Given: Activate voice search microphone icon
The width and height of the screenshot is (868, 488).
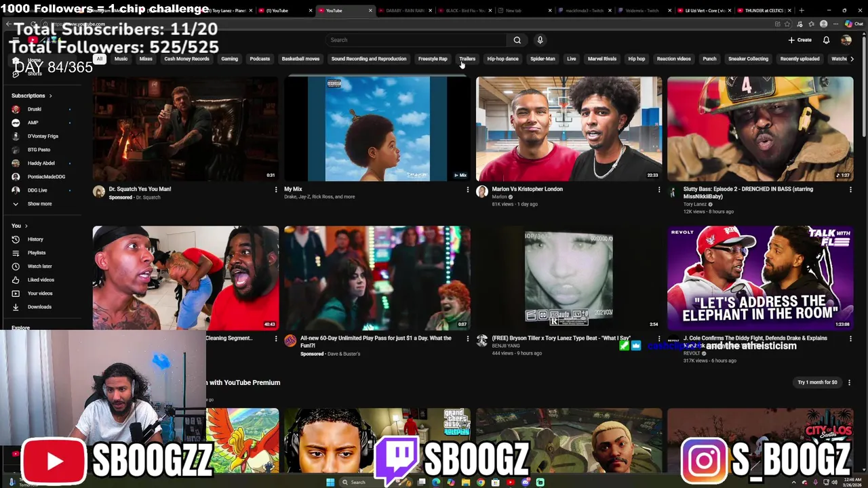Looking at the screenshot, I should point(540,40).
